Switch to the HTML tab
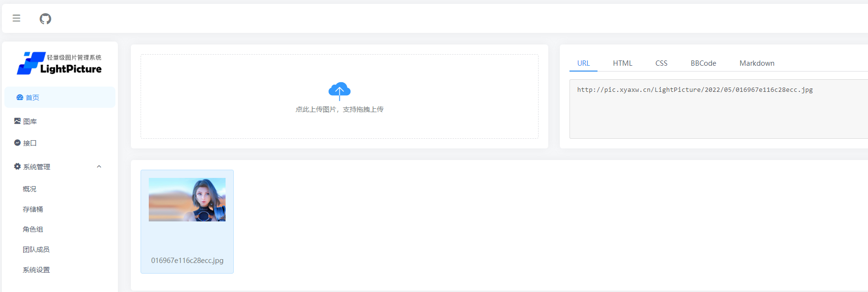This screenshot has width=868, height=292. [x=623, y=63]
